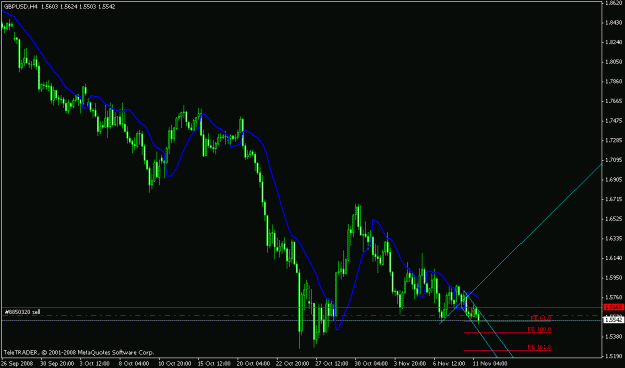Select the #8850320 sell order label
Viewport: 625px width, 368px height.
(x=22, y=311)
